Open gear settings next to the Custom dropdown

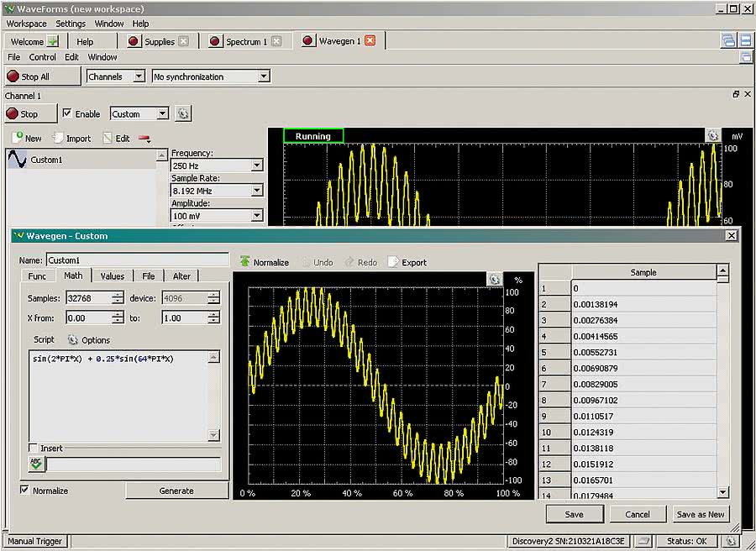(x=183, y=113)
